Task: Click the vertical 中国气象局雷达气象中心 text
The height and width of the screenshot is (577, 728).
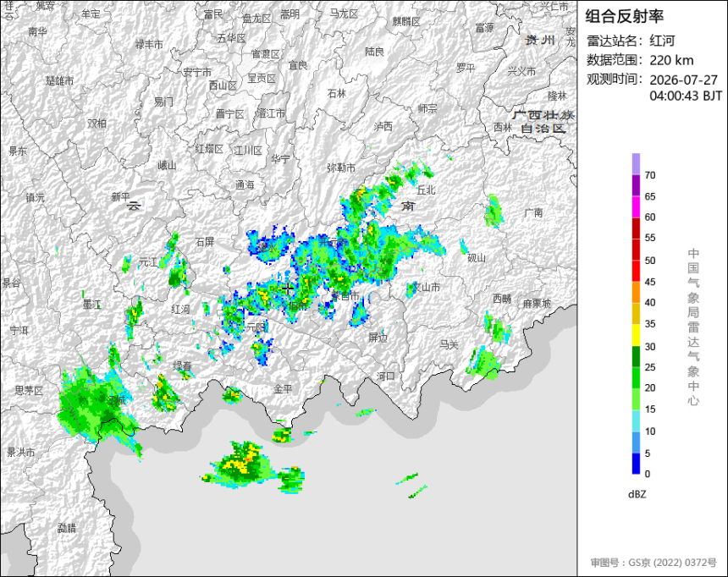Action: (693, 327)
